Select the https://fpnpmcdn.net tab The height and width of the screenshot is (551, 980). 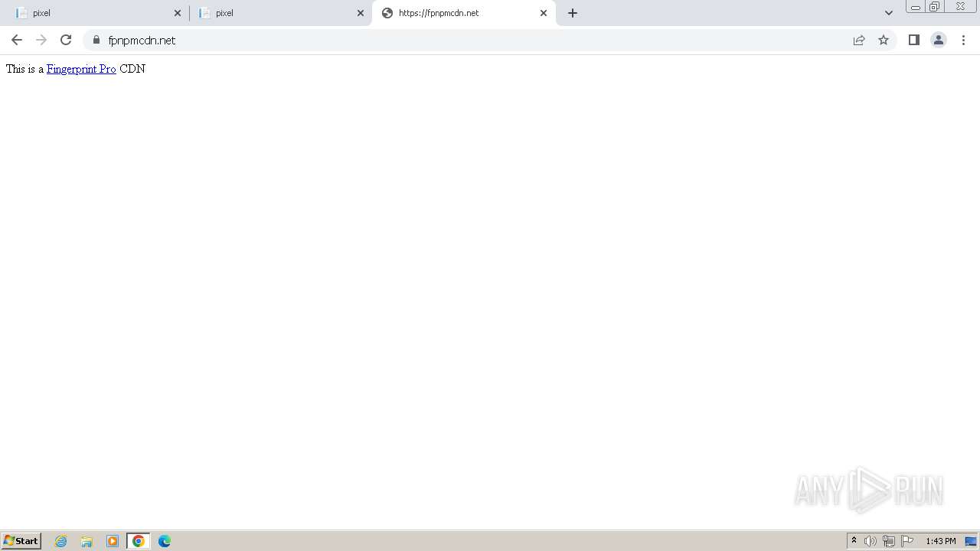tap(464, 13)
